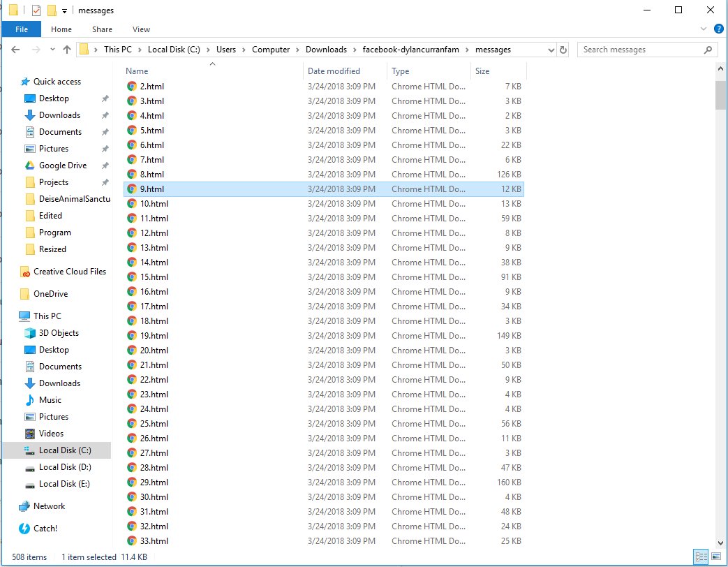Navigate to facebook-dylancurranfam in address bar
This screenshot has width=728, height=567.
(410, 50)
